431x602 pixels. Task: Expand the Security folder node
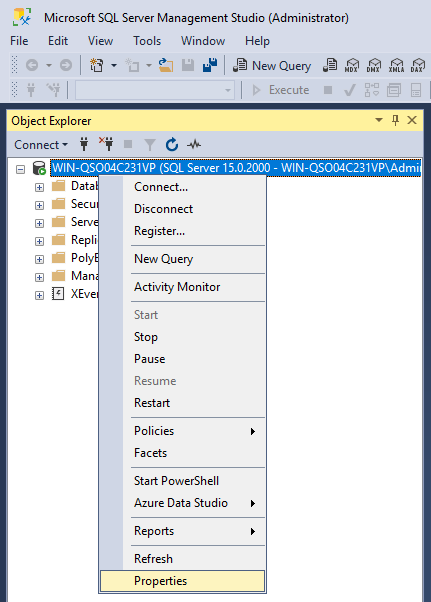click(x=39, y=205)
